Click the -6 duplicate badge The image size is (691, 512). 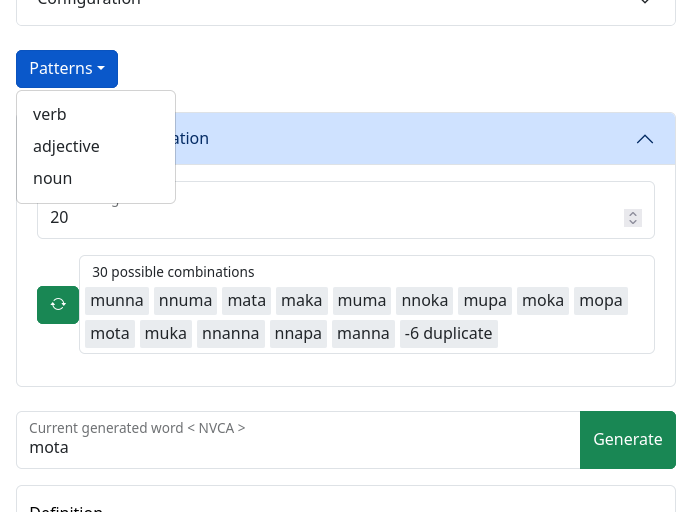[448, 334]
